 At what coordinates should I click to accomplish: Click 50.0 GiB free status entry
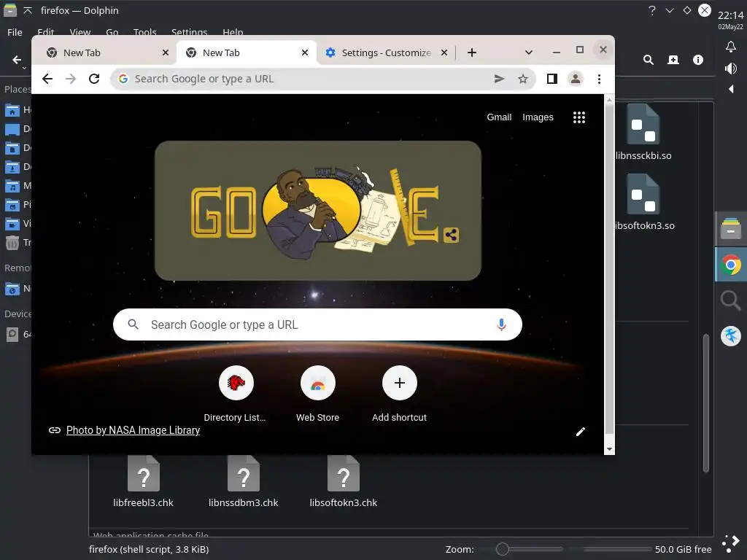tap(683, 549)
